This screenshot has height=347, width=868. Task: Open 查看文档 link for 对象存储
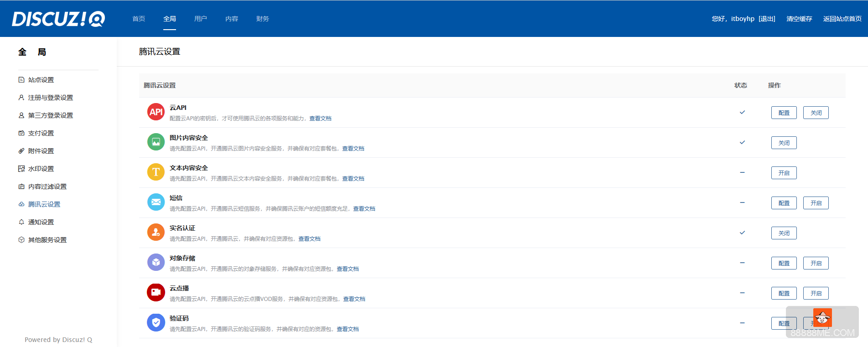(x=348, y=269)
